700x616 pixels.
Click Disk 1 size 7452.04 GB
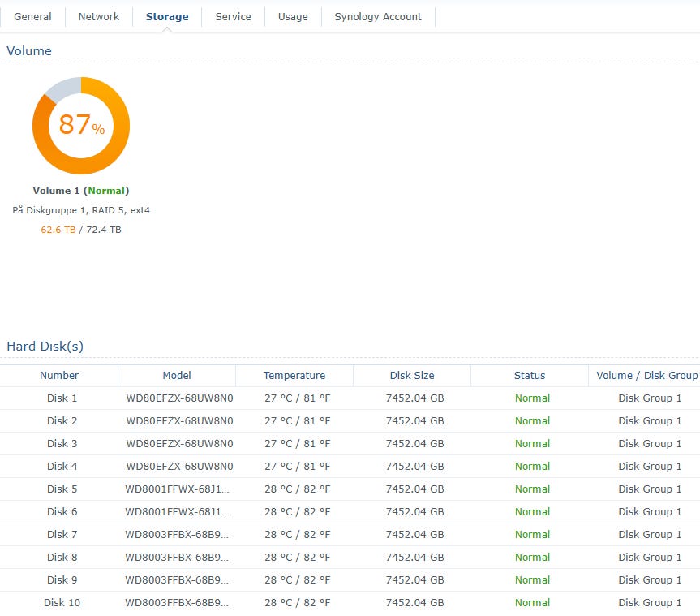click(x=414, y=398)
